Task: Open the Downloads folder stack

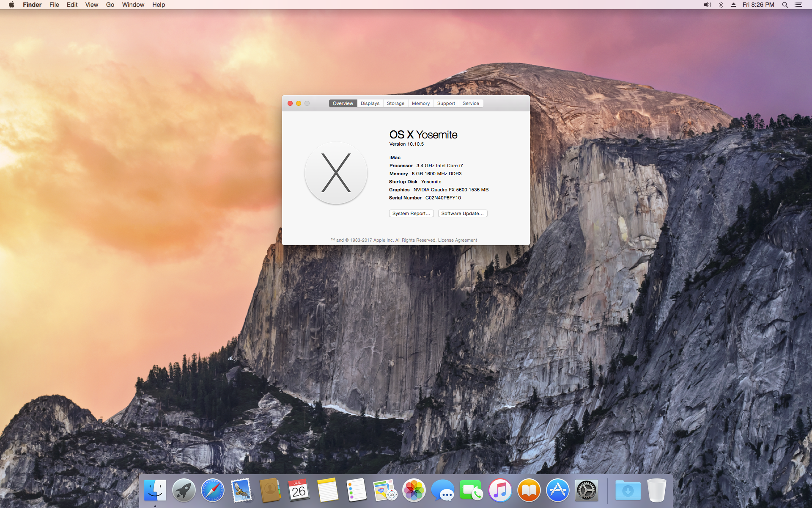Action: [628, 491]
